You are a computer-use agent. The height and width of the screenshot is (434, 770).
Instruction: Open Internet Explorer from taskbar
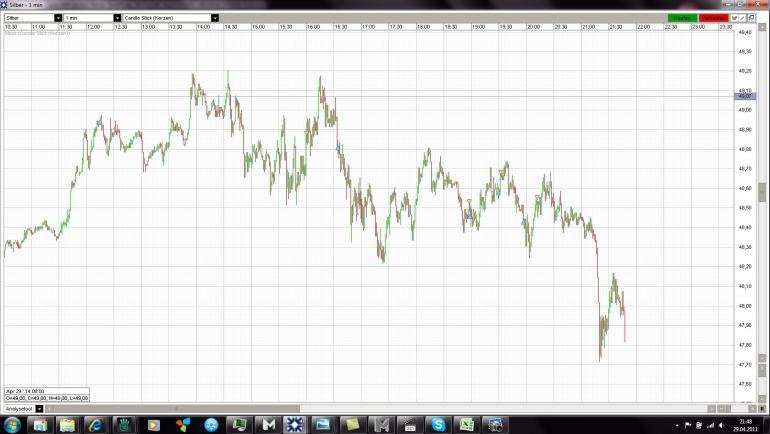tap(95, 425)
